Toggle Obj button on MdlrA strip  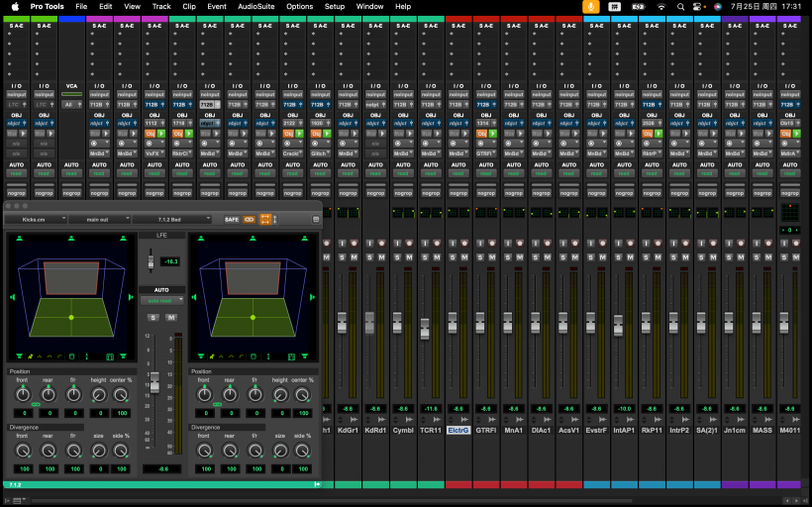[x=786, y=134]
